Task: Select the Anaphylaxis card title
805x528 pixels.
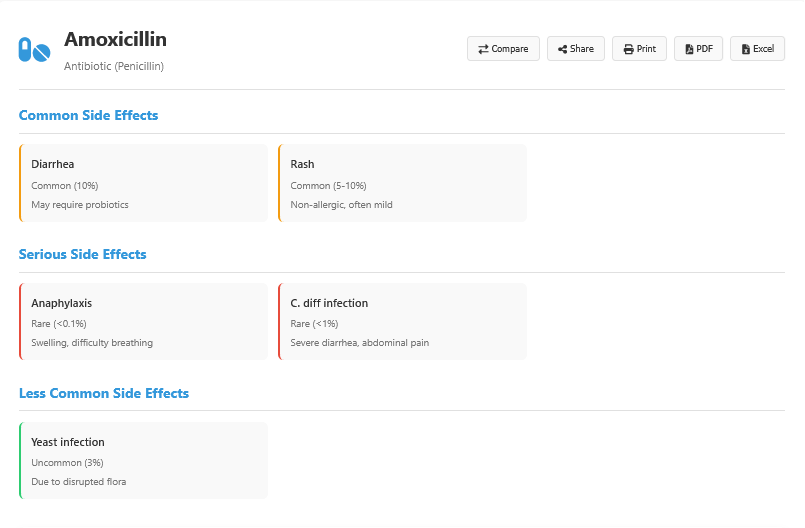Action: (61, 303)
